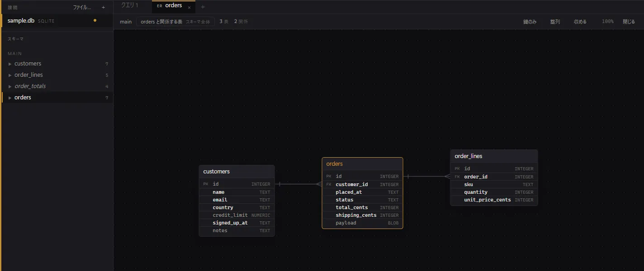Click the name column in customers
The width and height of the screenshot is (644, 271).
pyautogui.click(x=237, y=192)
